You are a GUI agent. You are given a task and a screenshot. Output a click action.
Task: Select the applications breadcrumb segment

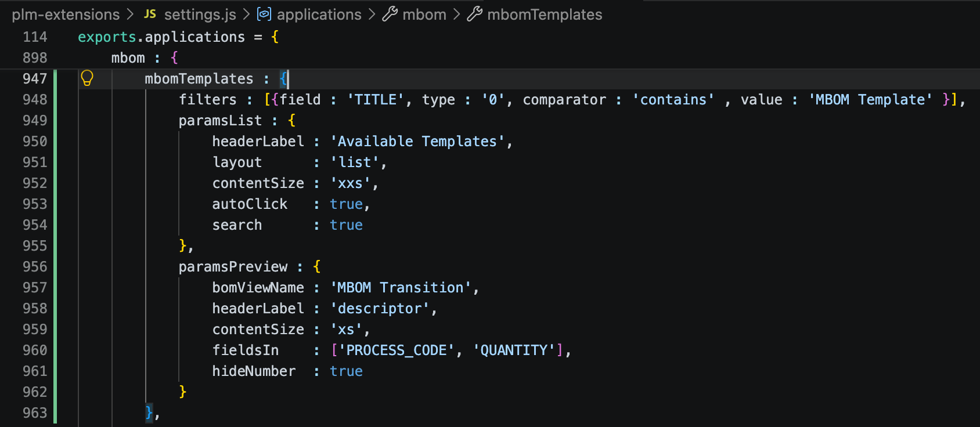[x=319, y=15]
